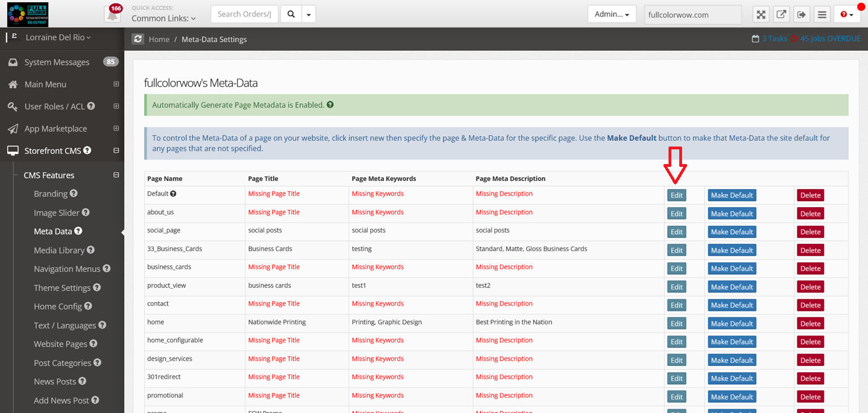Delete the social_page meta-data row
Viewport: 868px width, 413px height.
tap(810, 232)
